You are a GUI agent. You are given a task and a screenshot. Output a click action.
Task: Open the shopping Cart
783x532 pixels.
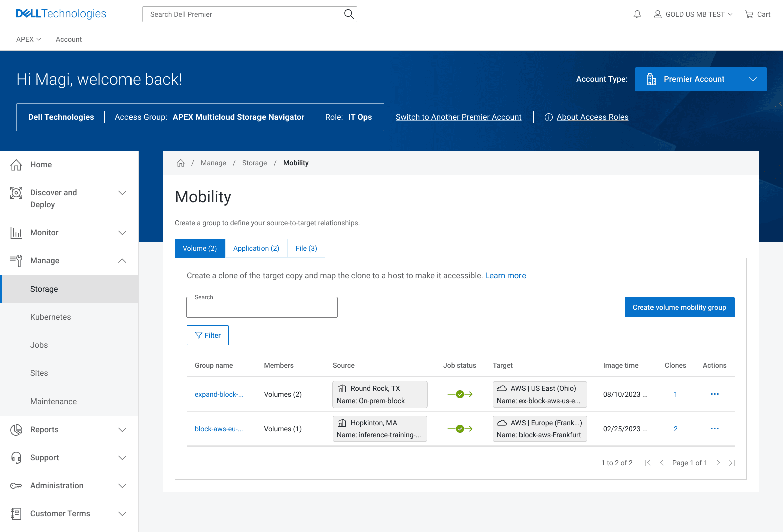[x=758, y=14]
